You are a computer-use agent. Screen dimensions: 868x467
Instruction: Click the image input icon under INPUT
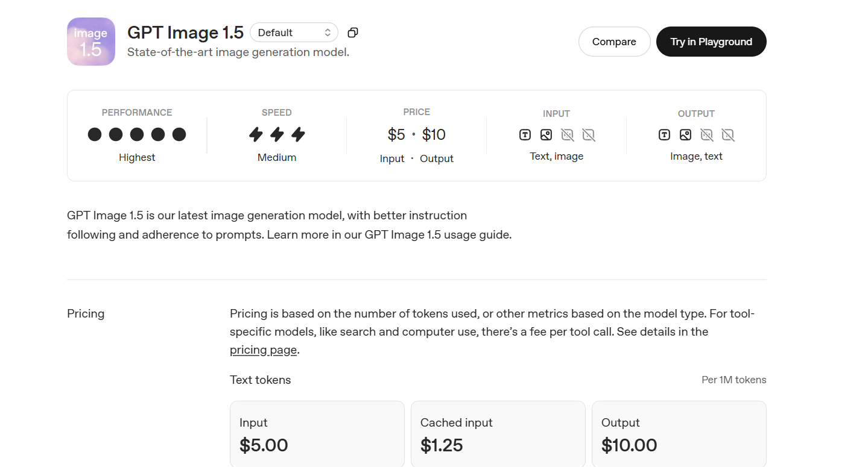point(546,134)
